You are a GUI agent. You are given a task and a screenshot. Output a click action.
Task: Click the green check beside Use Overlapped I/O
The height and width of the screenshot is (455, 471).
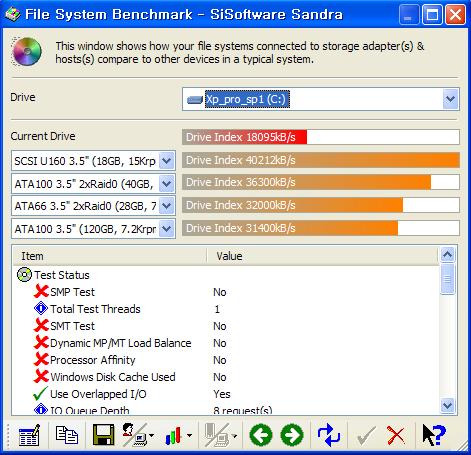(40, 393)
